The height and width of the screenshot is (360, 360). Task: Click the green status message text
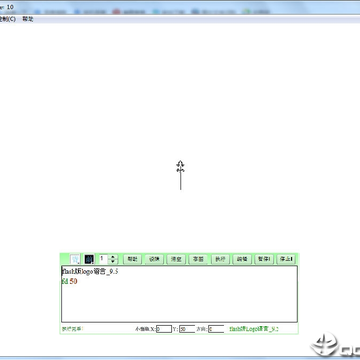tap(72, 329)
